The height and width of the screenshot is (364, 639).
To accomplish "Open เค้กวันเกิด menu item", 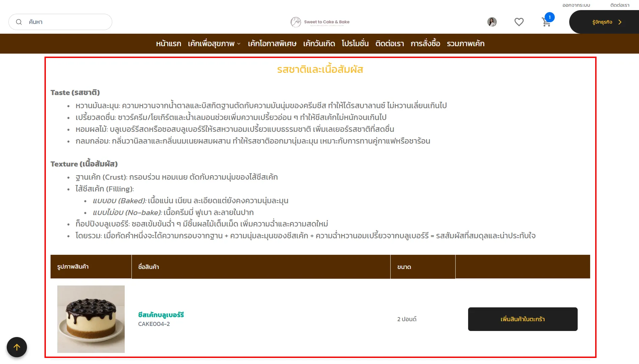I will pos(319,43).
